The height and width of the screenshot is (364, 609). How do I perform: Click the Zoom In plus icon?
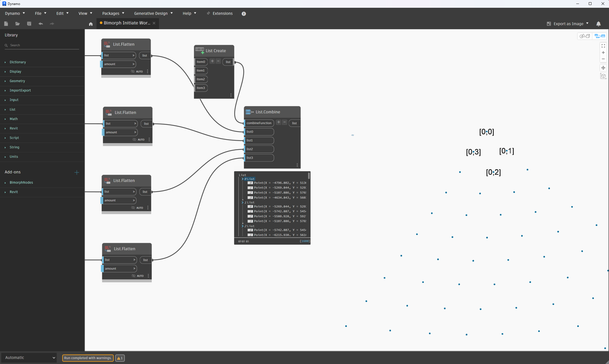pos(603,52)
